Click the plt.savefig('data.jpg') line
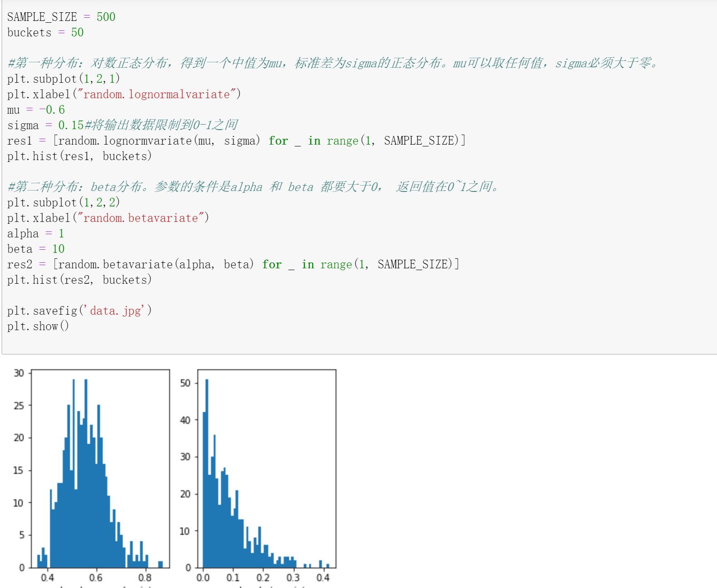717x588 pixels. [x=79, y=311]
